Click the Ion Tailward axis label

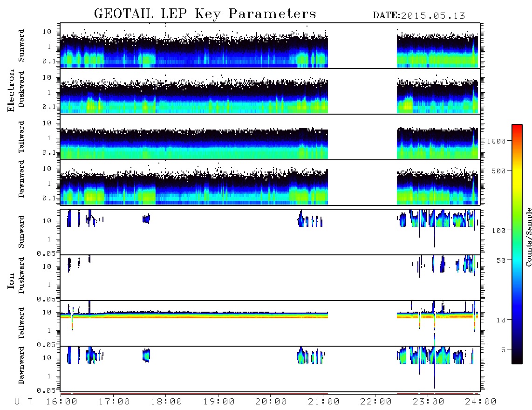[x=21, y=323]
